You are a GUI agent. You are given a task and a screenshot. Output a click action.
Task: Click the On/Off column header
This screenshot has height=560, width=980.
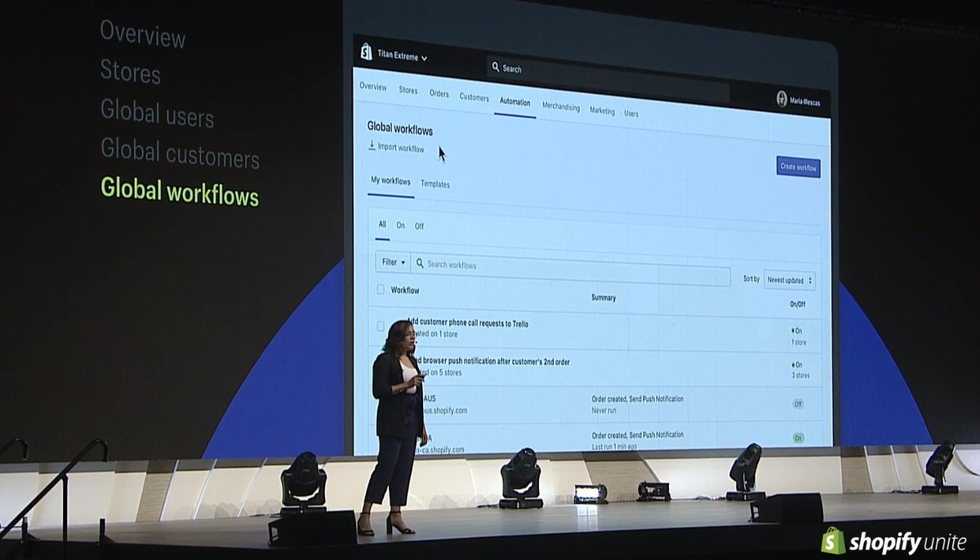click(x=798, y=304)
